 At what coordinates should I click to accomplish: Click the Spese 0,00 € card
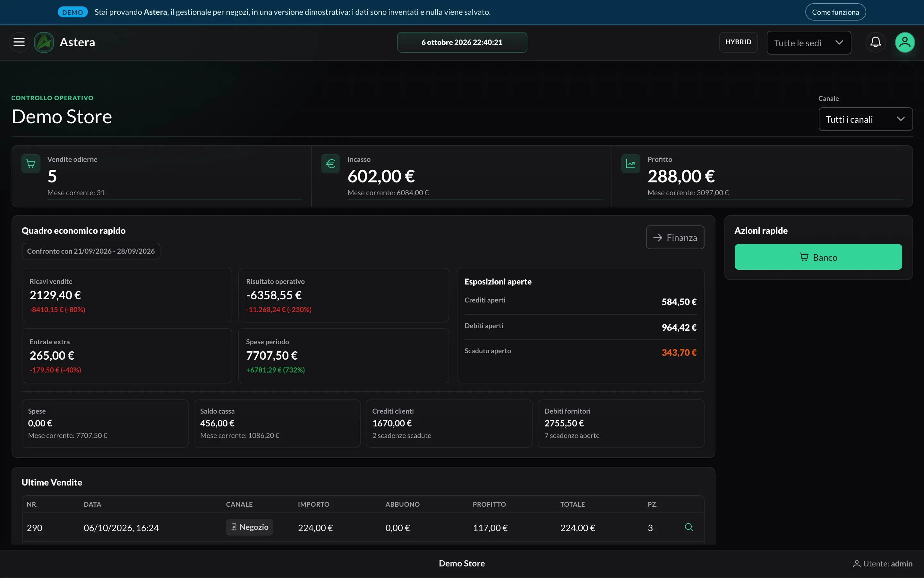[x=105, y=424]
